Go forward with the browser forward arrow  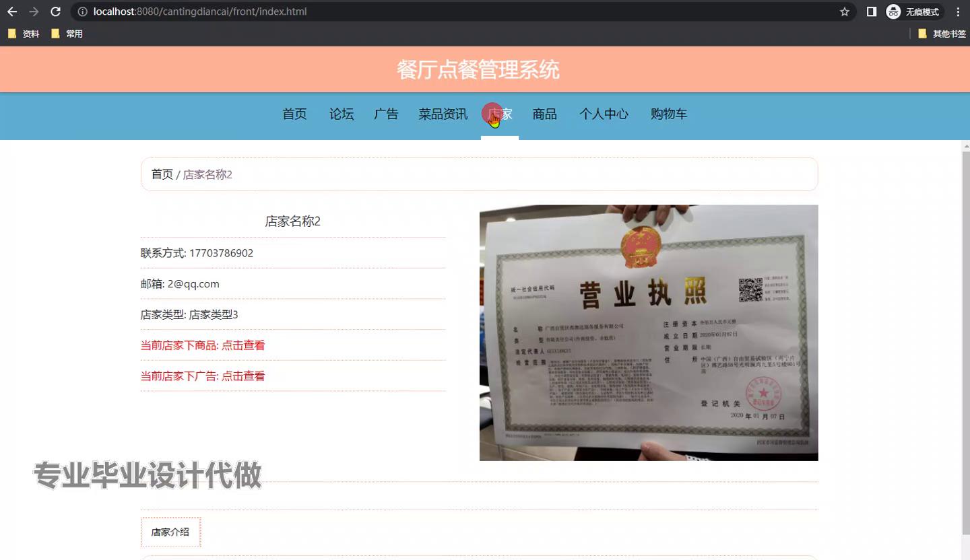[34, 11]
